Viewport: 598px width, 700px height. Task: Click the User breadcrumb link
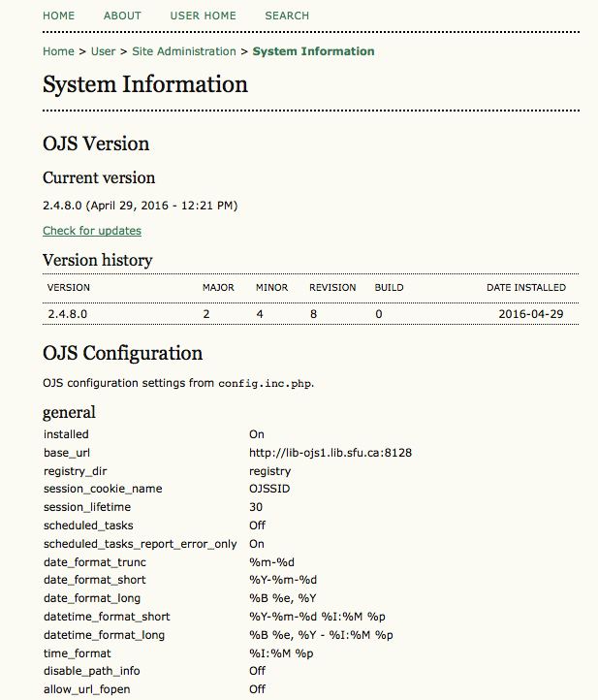click(103, 51)
